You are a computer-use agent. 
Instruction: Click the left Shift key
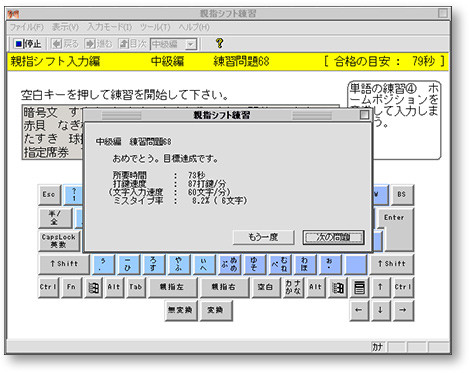pos(64,264)
